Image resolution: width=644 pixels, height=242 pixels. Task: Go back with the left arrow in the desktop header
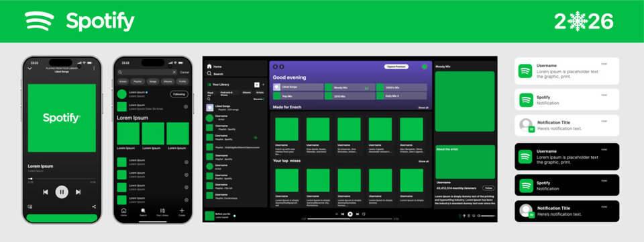click(x=275, y=67)
